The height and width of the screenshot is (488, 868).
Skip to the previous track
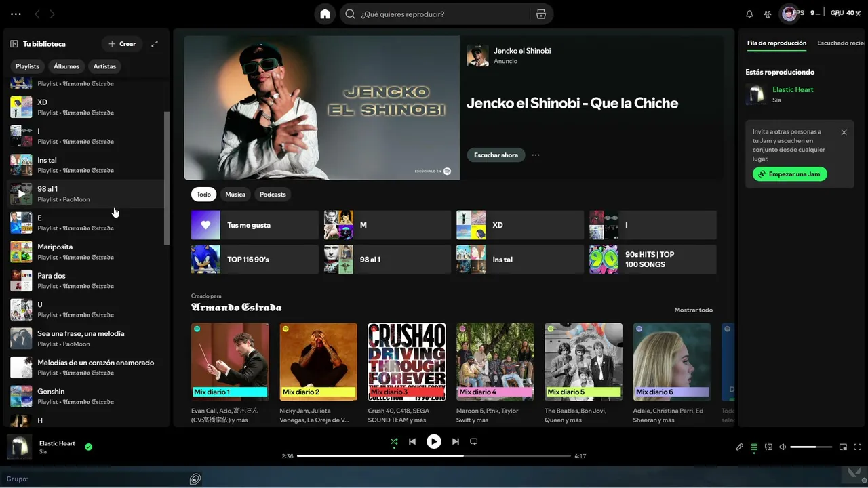coord(412,442)
